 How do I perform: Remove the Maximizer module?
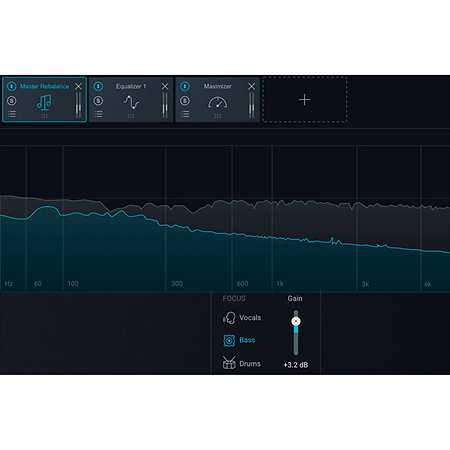252,86
